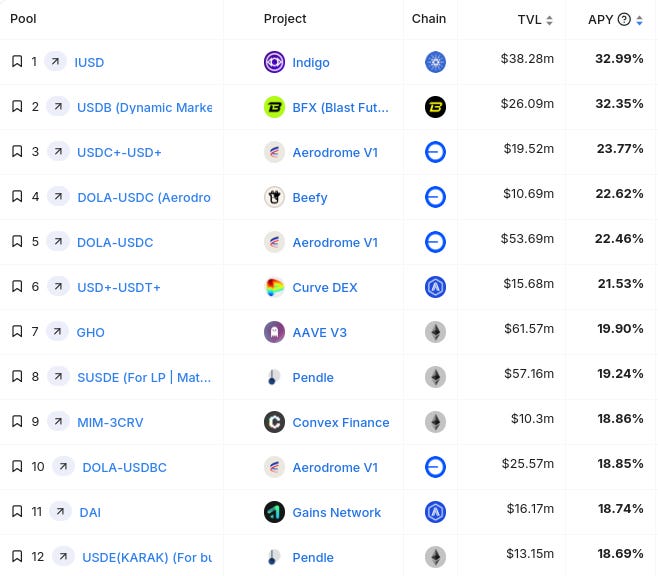Bookmark the GHO pool

click(17, 331)
